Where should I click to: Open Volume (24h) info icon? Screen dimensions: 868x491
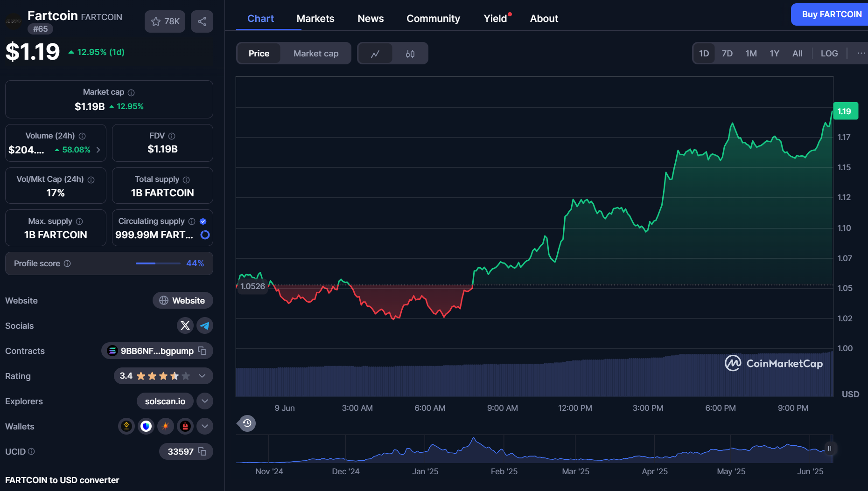(x=82, y=136)
